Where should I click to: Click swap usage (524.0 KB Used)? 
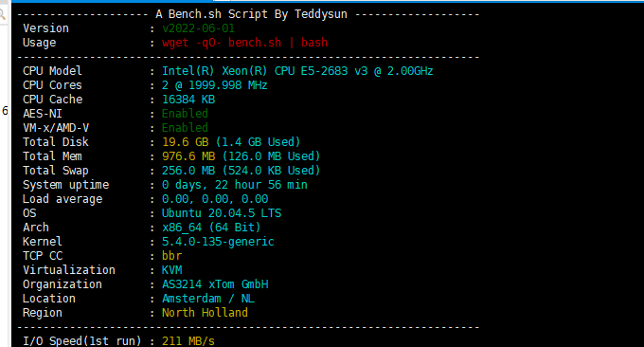click(271, 171)
